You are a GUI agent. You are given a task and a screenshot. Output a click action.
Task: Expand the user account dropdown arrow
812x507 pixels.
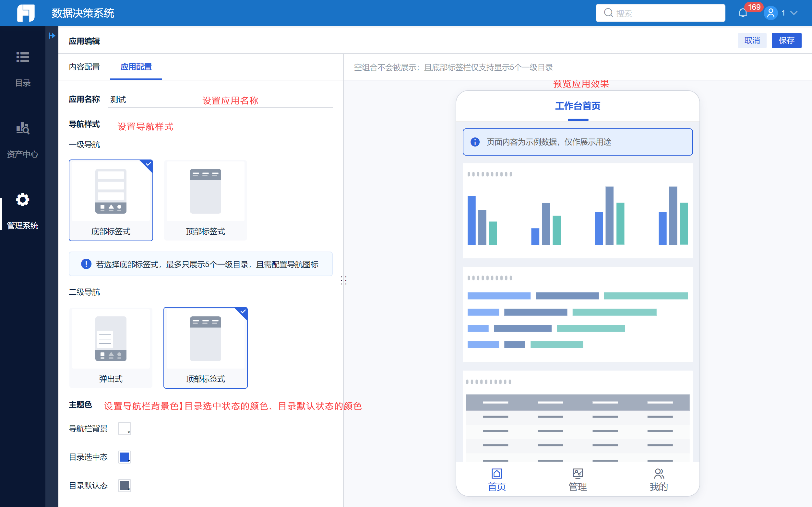(794, 13)
